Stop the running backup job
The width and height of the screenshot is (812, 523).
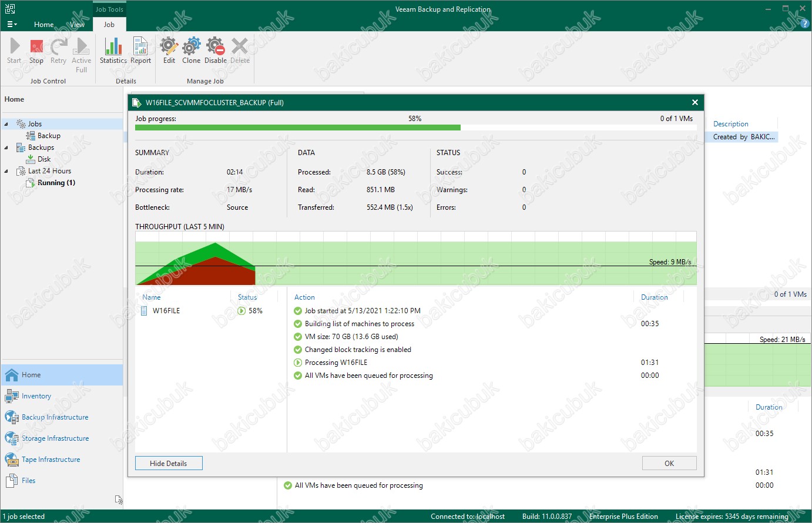click(36, 51)
